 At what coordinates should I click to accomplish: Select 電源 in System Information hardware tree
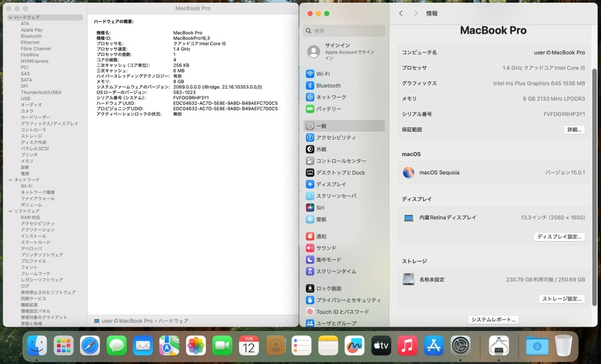(25, 173)
